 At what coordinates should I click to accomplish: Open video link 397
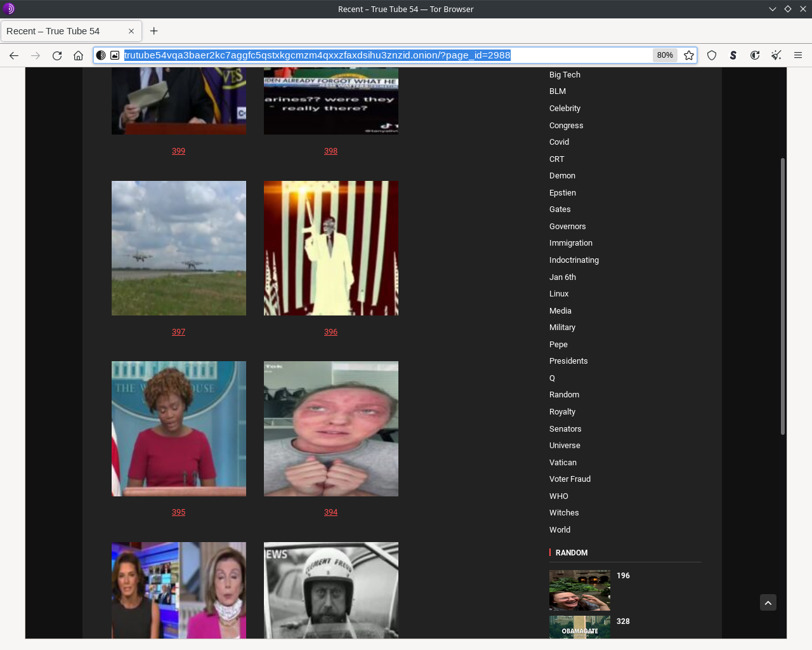coord(178,332)
